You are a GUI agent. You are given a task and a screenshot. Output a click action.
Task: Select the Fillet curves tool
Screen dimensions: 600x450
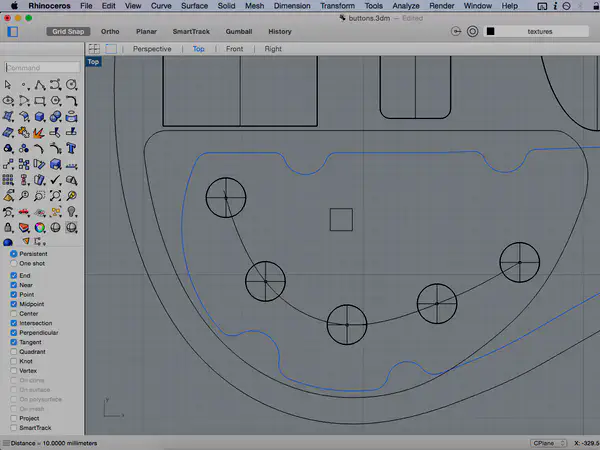coord(71,101)
